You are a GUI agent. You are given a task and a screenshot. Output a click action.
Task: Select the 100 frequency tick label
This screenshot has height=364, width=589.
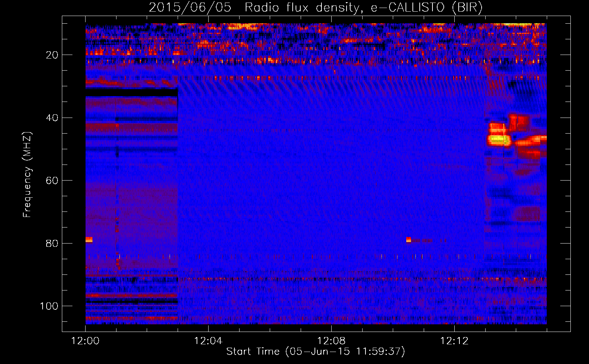pos(49,306)
